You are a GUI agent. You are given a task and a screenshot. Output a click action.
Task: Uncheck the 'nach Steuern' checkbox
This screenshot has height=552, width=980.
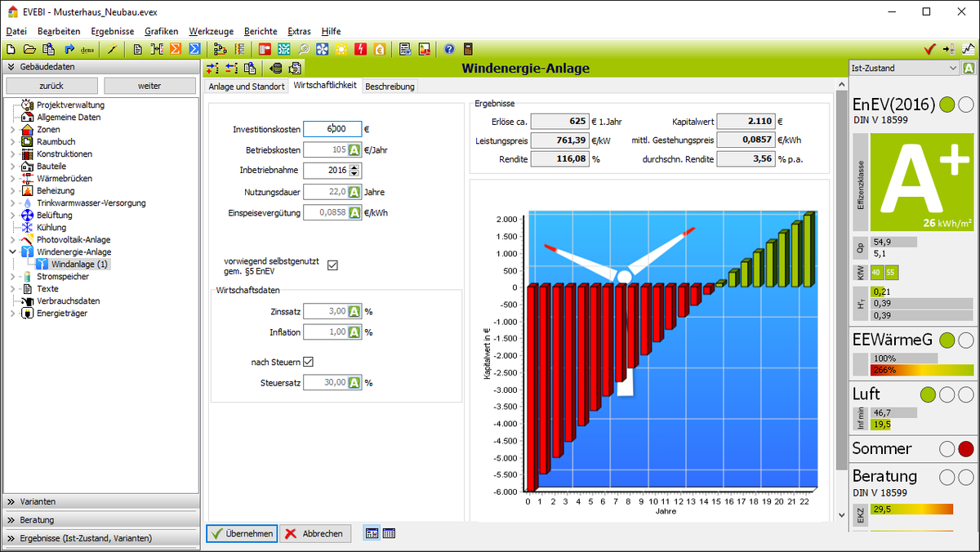(x=308, y=362)
